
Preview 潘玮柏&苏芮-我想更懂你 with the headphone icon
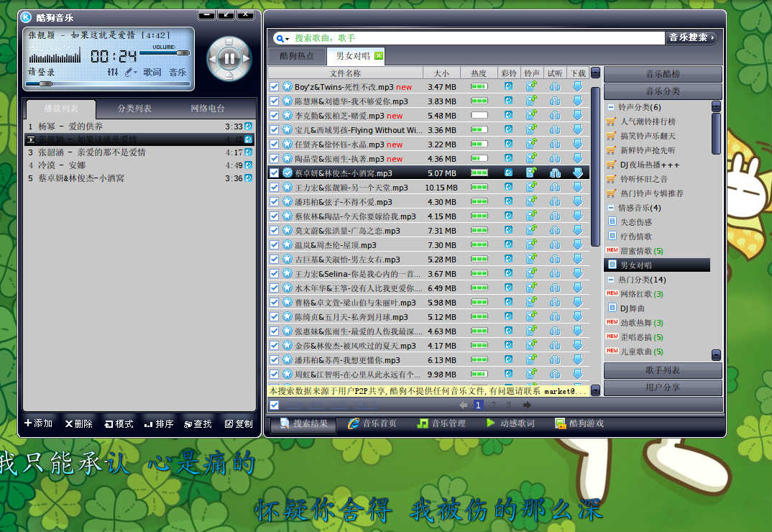click(555, 359)
